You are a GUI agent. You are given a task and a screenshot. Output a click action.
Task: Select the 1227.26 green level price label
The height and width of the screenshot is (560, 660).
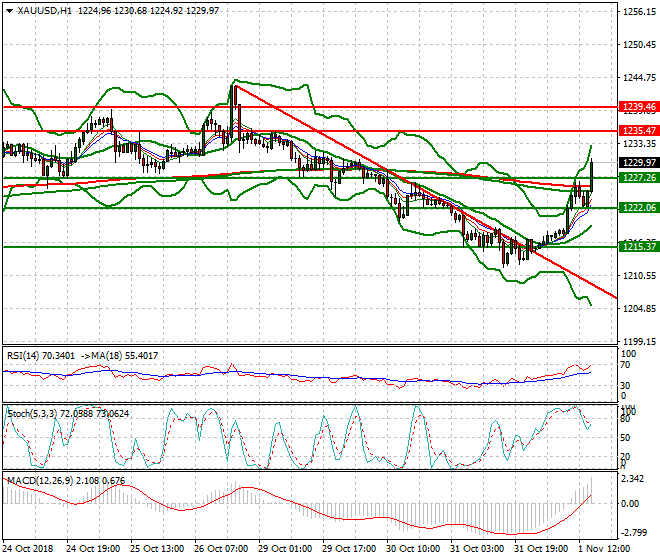click(x=639, y=178)
